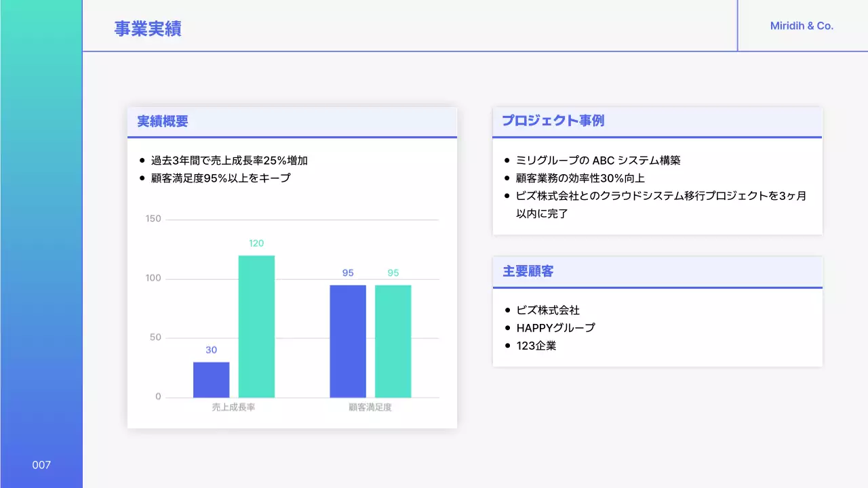The width and height of the screenshot is (868, 488).
Task: Select the Miridih & Co. logo text
Action: (x=802, y=26)
